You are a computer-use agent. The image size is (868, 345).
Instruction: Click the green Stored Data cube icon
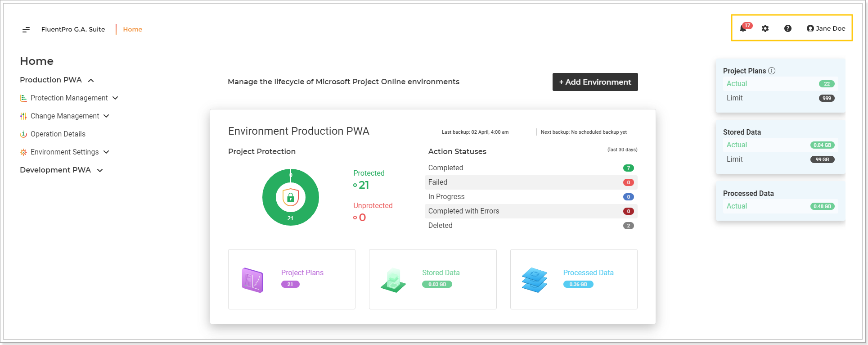(393, 280)
